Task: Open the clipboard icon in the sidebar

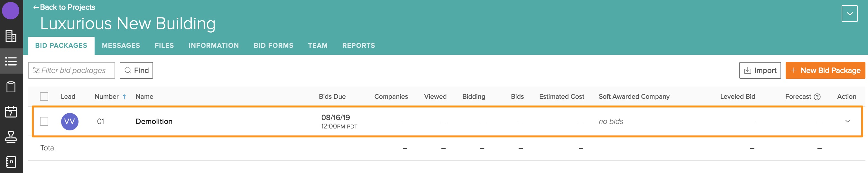Action: (11, 86)
